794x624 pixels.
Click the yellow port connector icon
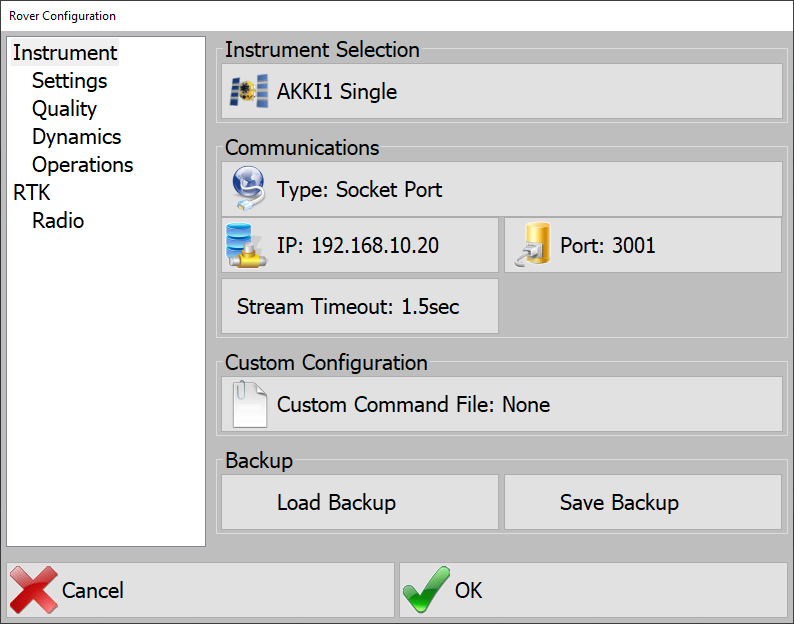(x=532, y=245)
